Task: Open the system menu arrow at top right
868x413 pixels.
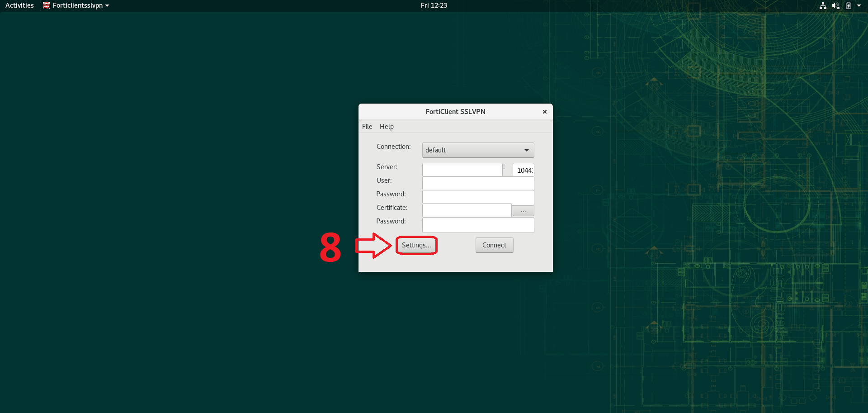Action: pos(859,5)
